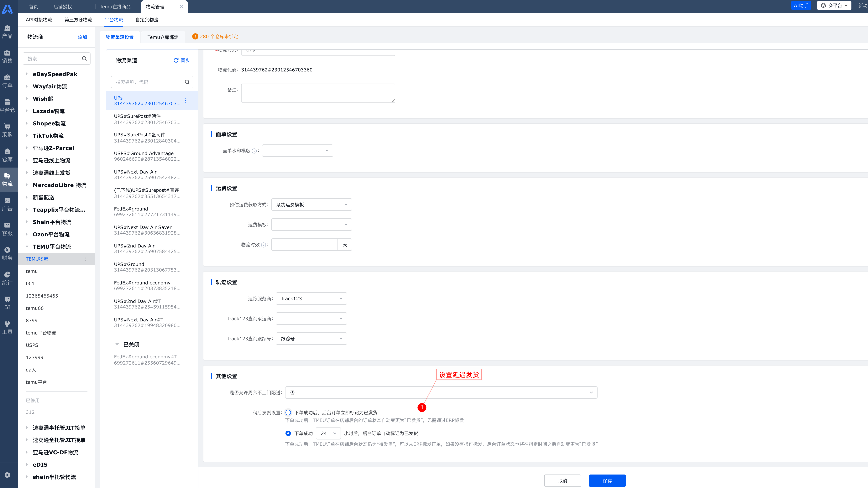Screen dimensions: 868x488
Task: Open 运费模板 dropdown
Action: tap(312, 225)
